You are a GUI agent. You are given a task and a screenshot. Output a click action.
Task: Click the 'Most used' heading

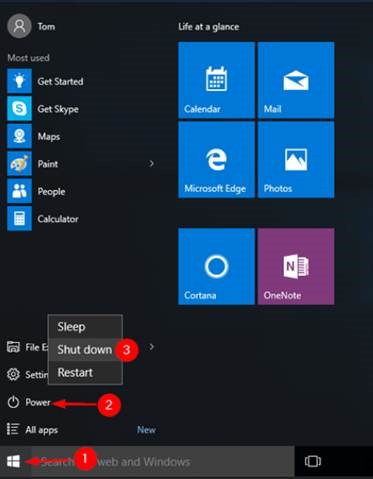click(x=28, y=58)
